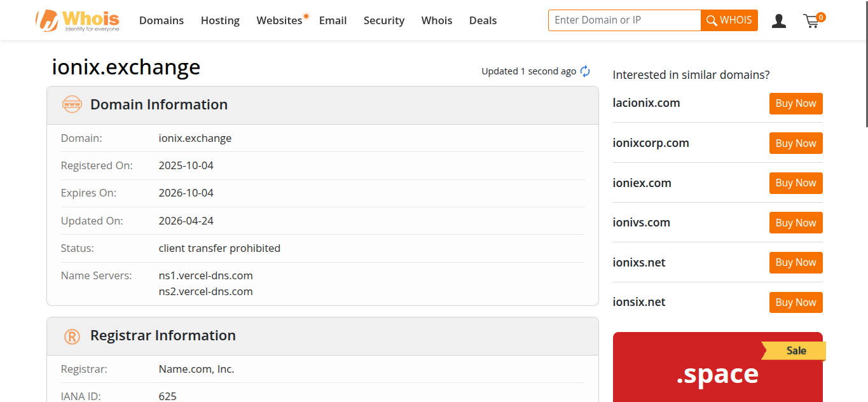Click the page vertical scrollbar
Viewport: 868px width, 402px height.
point(866,201)
